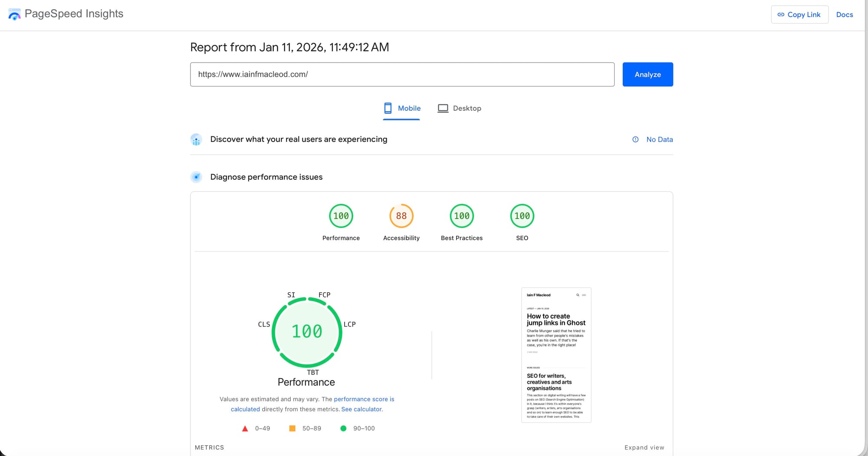Screen dimensions: 868x456
Task: Click the red triangle 0–49 legend icon
Action: [245, 428]
